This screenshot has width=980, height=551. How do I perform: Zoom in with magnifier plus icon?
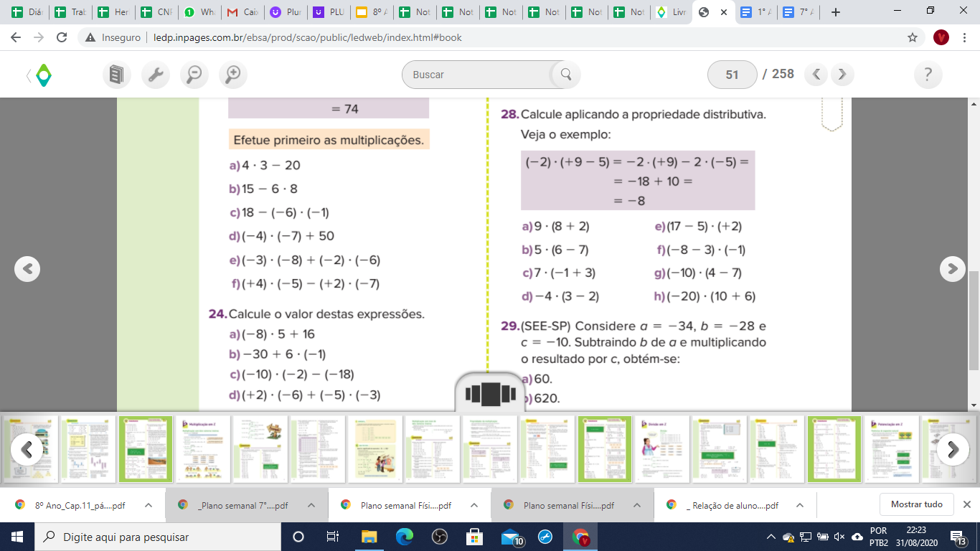(232, 75)
